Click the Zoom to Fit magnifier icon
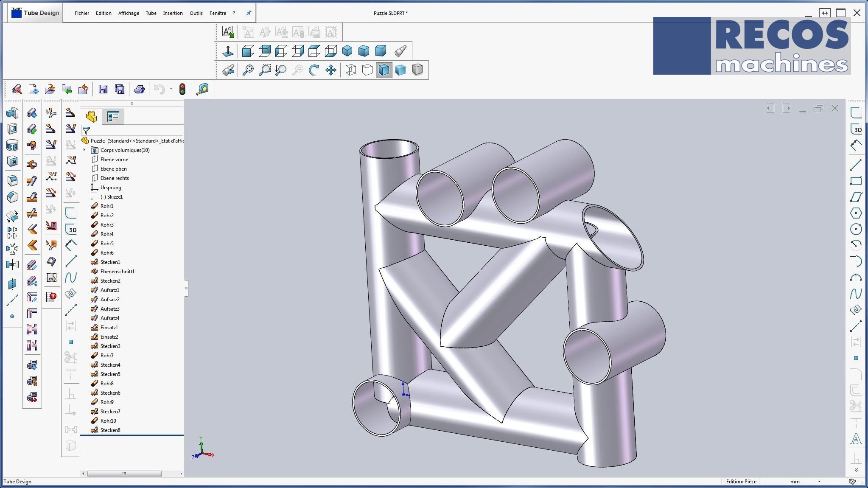Viewport: 868px width, 488px height. click(248, 70)
